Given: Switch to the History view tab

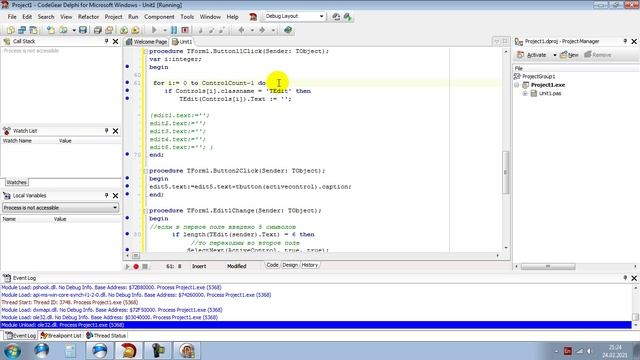Looking at the screenshot, I should [309, 265].
